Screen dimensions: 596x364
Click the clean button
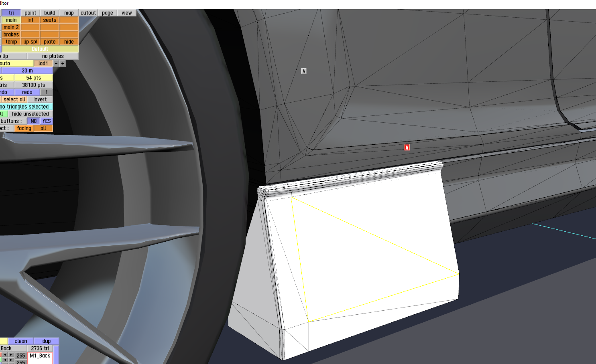[x=21, y=341]
